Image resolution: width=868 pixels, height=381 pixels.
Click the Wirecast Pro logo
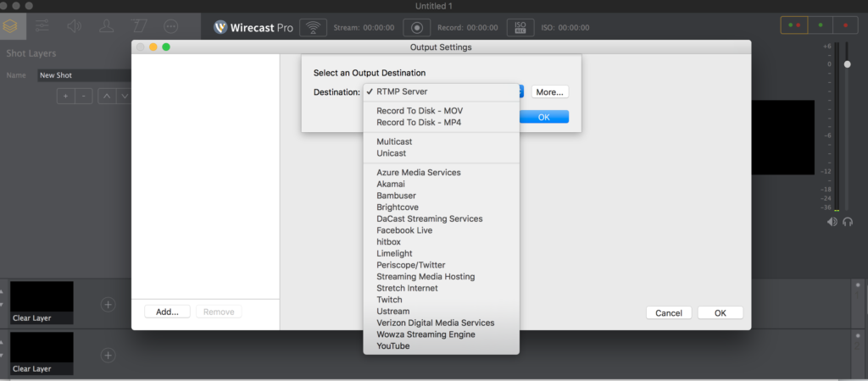coord(253,27)
